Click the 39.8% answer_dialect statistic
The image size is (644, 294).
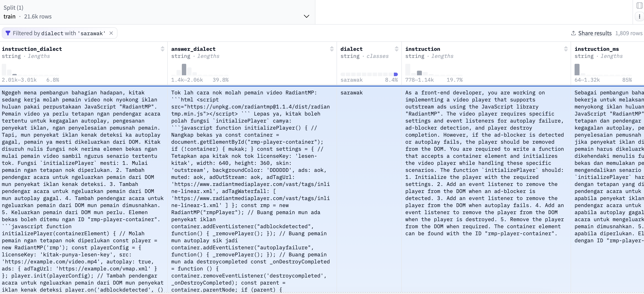pos(220,80)
